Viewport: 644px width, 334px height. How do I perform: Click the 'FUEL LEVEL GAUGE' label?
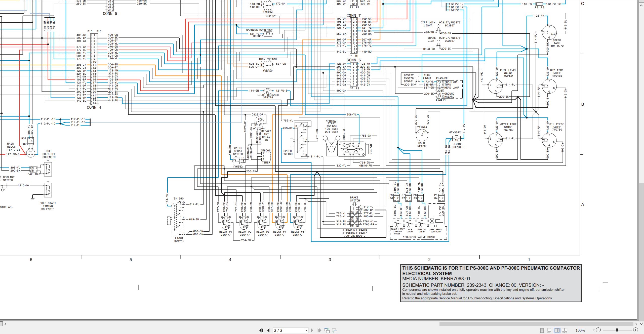pyautogui.click(x=508, y=72)
